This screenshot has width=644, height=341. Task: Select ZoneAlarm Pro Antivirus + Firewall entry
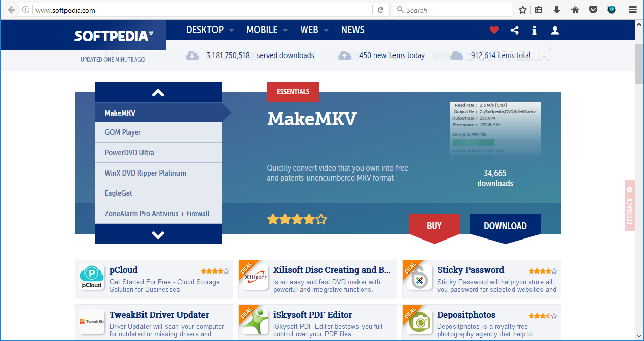[158, 214]
